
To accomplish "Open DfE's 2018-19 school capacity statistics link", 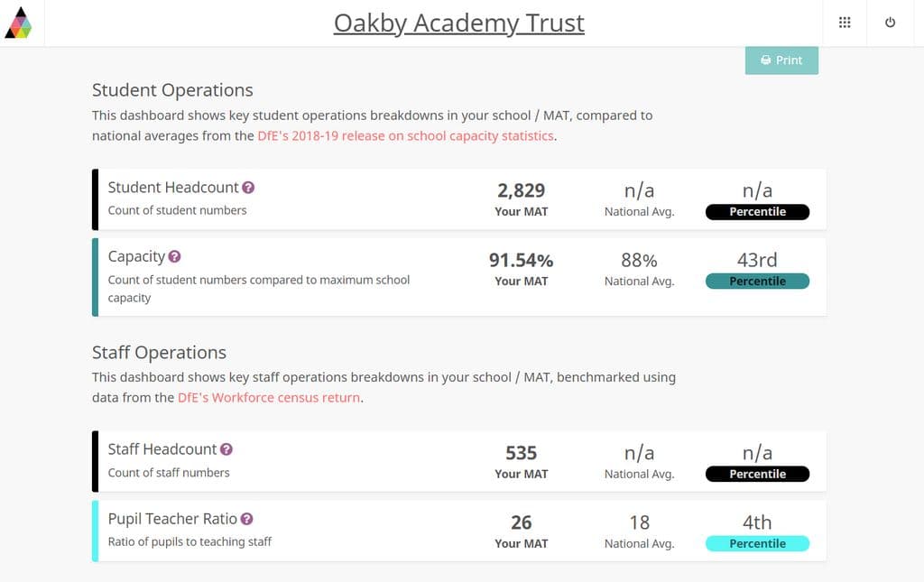I will tap(405, 135).
